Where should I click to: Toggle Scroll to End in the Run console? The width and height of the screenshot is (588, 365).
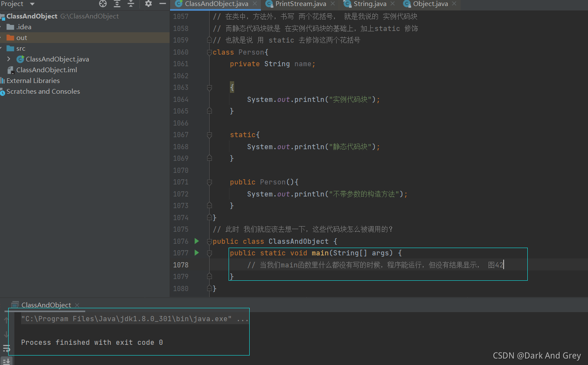[x=6, y=361]
